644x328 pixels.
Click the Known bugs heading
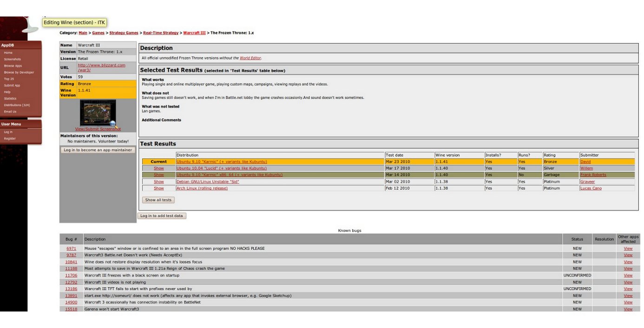[x=349, y=230]
